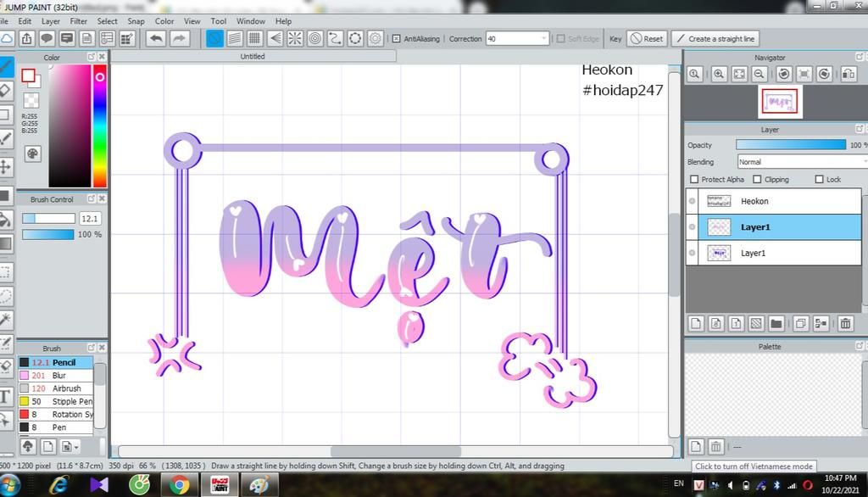This screenshot has height=497, width=868.
Task: Open the Window menu
Action: [x=251, y=21]
